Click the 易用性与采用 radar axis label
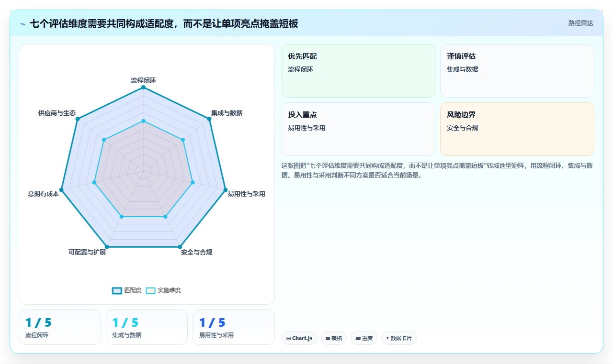Screen dimensions: 613x364 click(x=246, y=194)
